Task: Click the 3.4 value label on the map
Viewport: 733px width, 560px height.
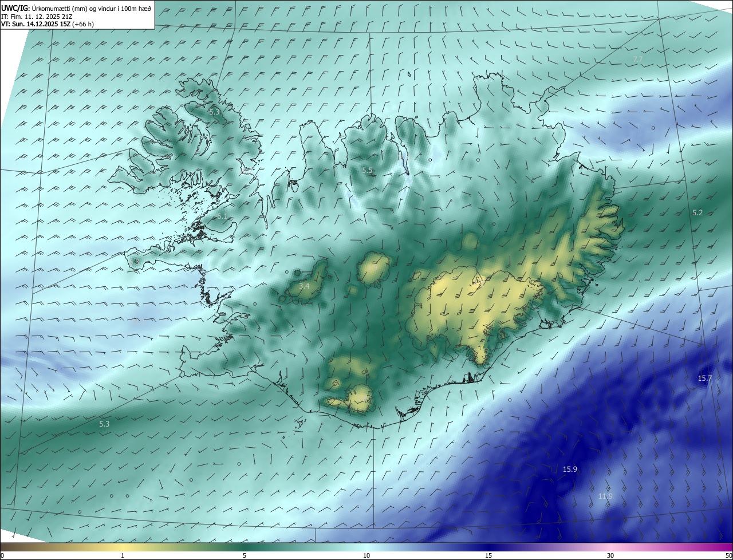Action: 304,286
